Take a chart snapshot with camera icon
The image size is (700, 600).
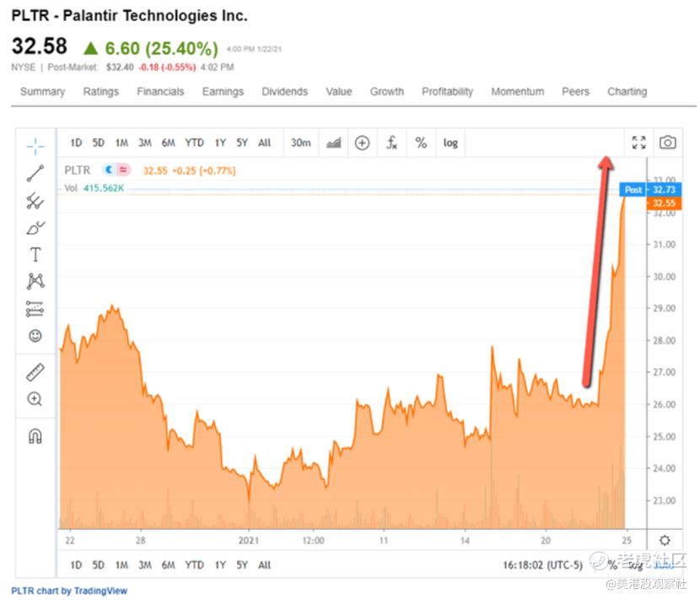(x=667, y=143)
